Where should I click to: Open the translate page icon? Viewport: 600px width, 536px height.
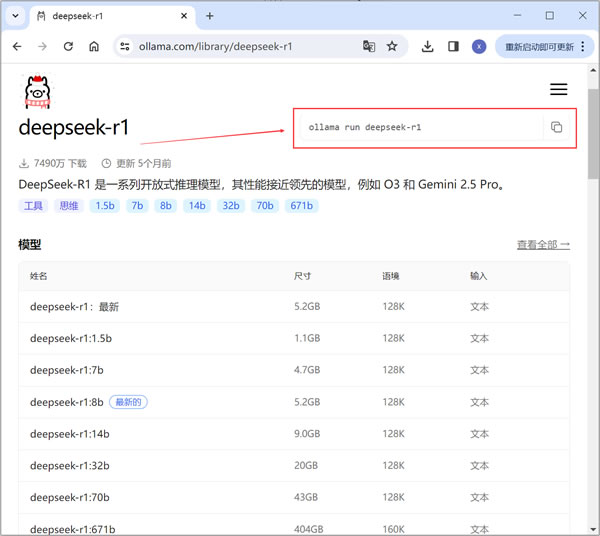coord(369,46)
